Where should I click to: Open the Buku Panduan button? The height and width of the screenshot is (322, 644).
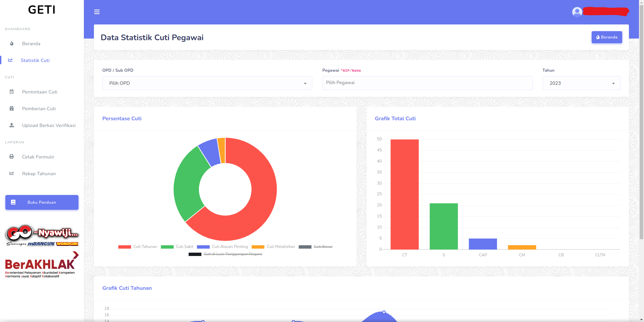click(x=42, y=202)
